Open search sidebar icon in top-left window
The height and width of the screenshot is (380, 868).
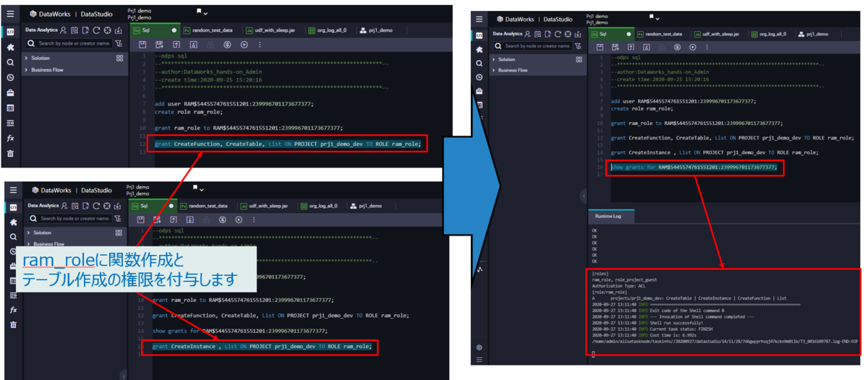[x=10, y=62]
